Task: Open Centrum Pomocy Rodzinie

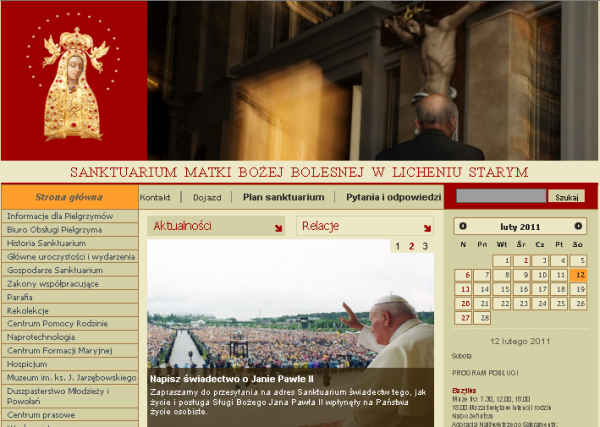Action: point(70,324)
